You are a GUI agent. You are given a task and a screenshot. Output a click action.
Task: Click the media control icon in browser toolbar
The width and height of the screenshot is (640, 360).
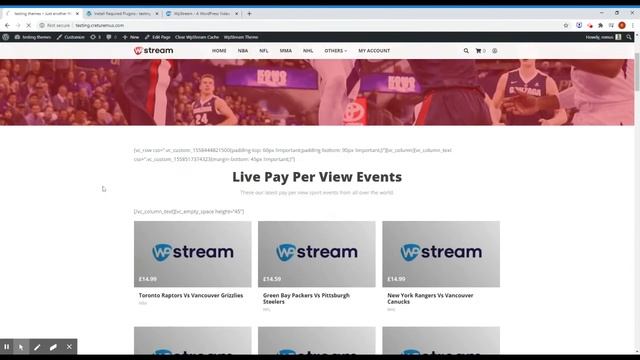click(x=611, y=25)
